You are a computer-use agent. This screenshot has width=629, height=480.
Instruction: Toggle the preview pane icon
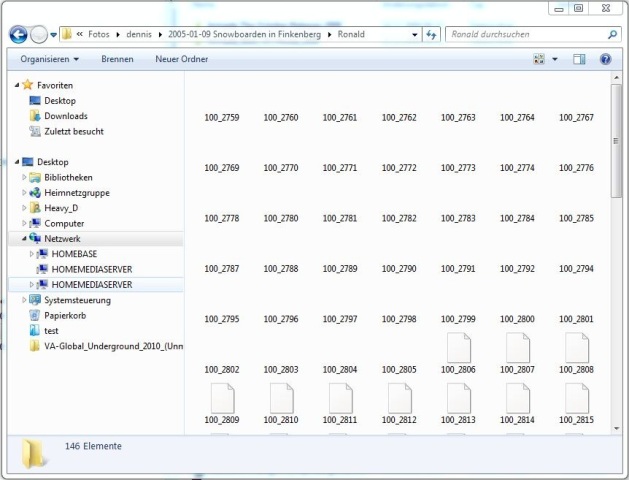click(x=579, y=60)
